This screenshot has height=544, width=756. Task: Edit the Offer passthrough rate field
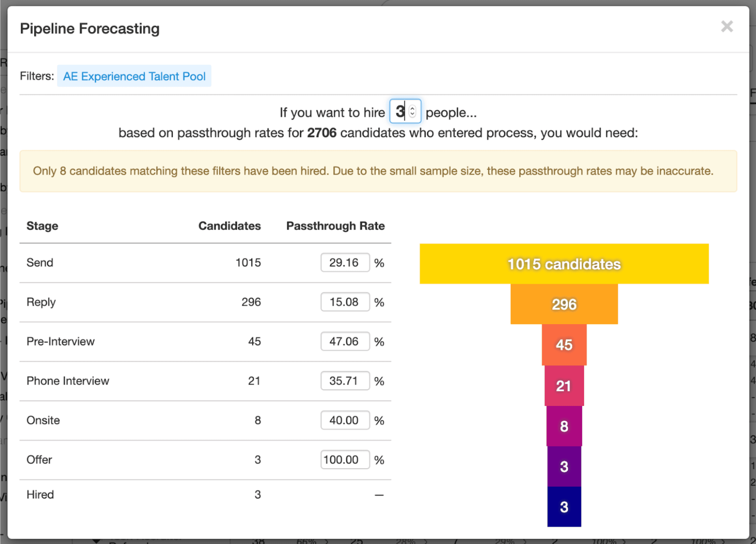345,459
